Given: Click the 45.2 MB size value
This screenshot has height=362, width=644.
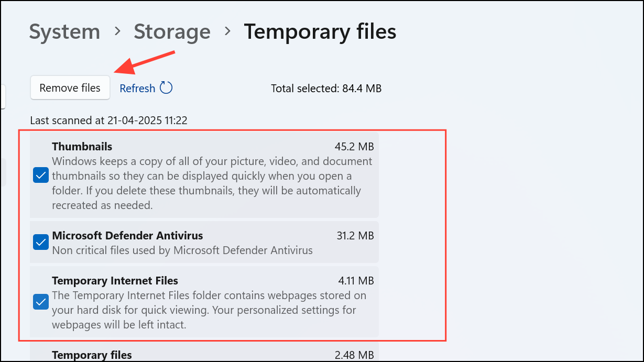Looking at the screenshot, I should pos(354,146).
